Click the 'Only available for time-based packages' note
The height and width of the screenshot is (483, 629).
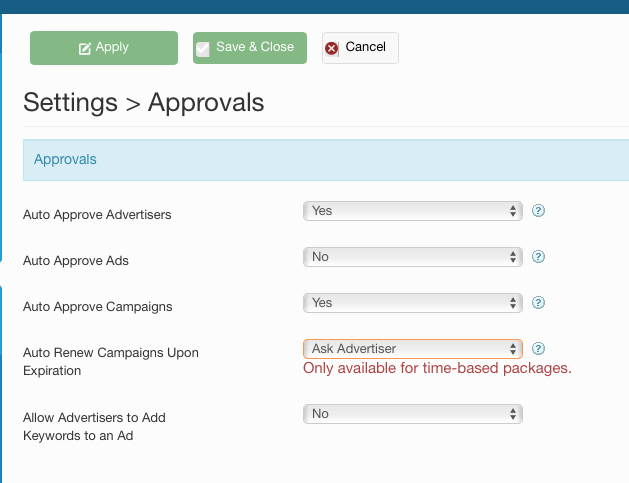(x=437, y=369)
